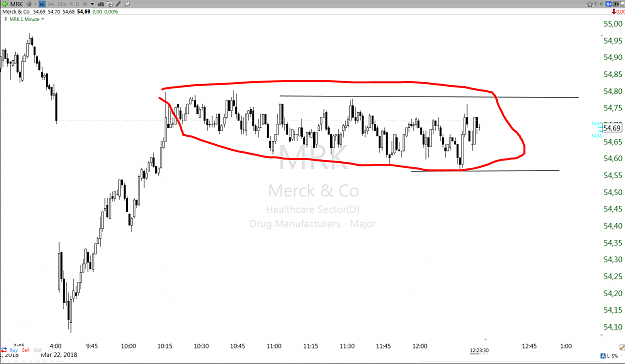Click the small icon before MRK 1 Minute
The height and width of the screenshot is (364, 625).
click(x=6, y=19)
